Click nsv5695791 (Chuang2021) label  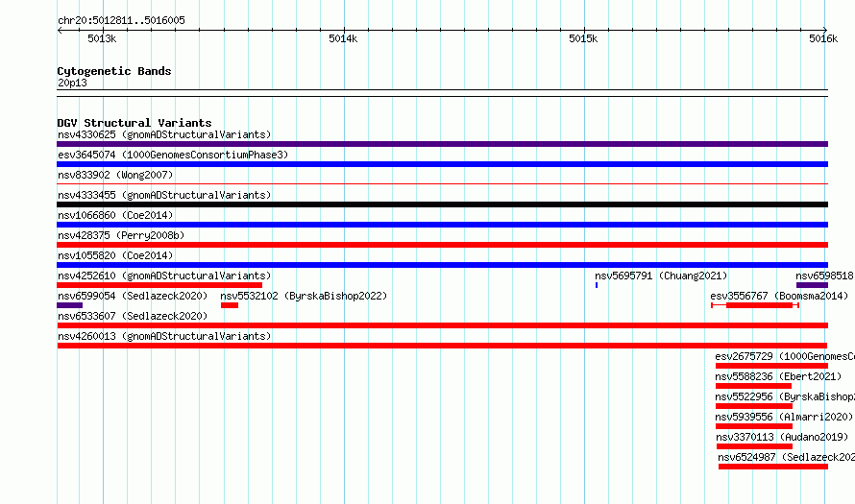tap(661, 276)
